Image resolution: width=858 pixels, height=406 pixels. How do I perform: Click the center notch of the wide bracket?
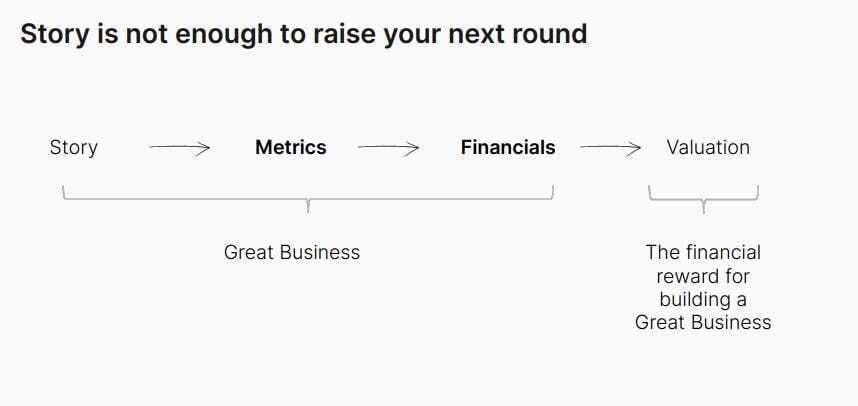[308, 206]
